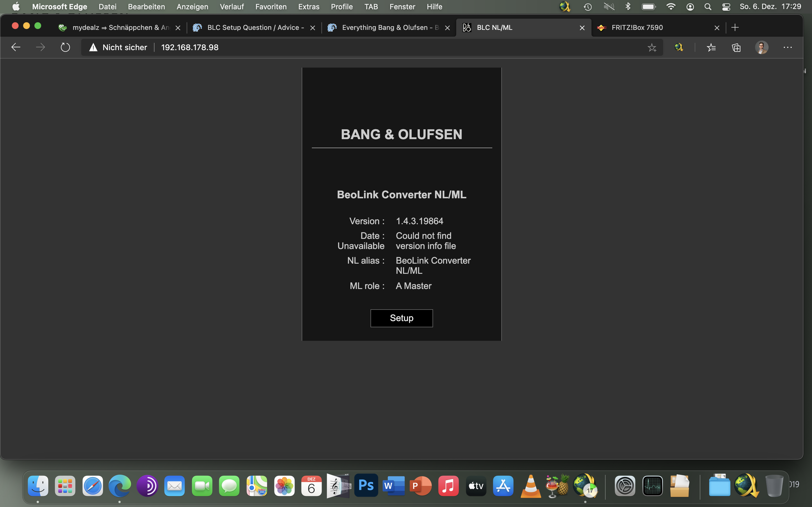Open the Favoriten menu

tap(271, 7)
